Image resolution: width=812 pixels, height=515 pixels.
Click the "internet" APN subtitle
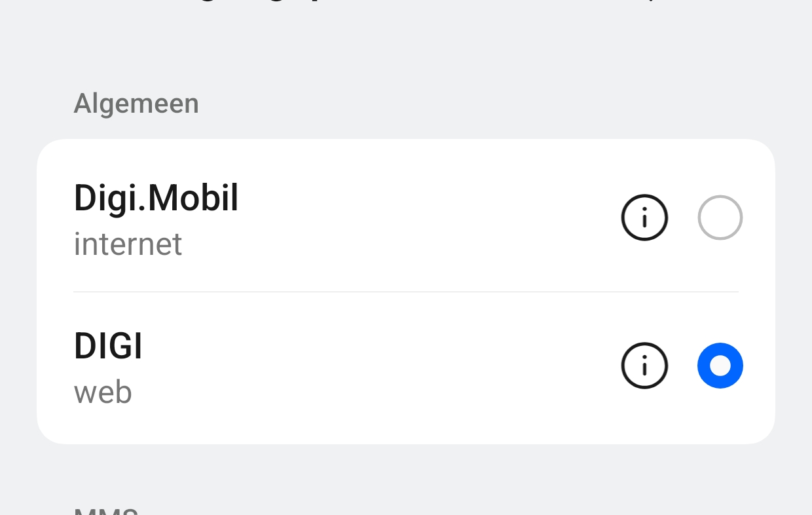(128, 244)
